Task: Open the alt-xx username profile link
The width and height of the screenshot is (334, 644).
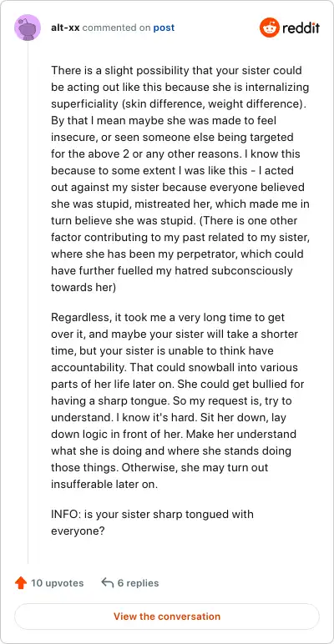Action: (x=65, y=28)
